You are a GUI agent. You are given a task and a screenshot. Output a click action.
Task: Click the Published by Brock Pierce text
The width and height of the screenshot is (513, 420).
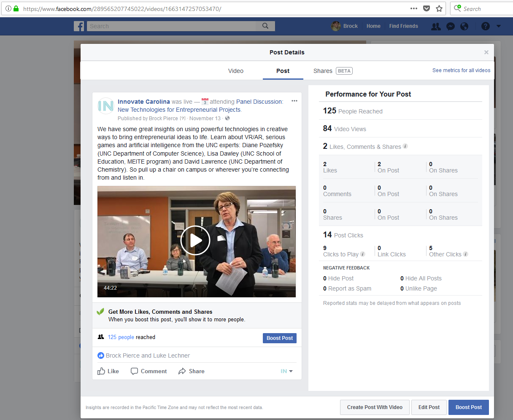[148, 118]
